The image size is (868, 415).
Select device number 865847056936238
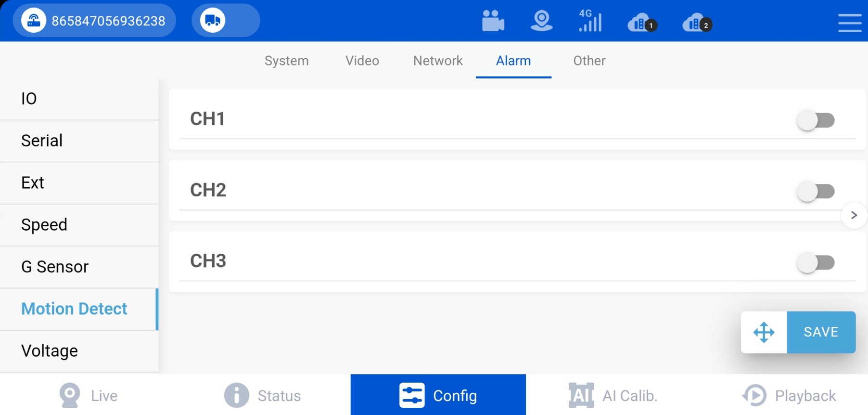(108, 21)
